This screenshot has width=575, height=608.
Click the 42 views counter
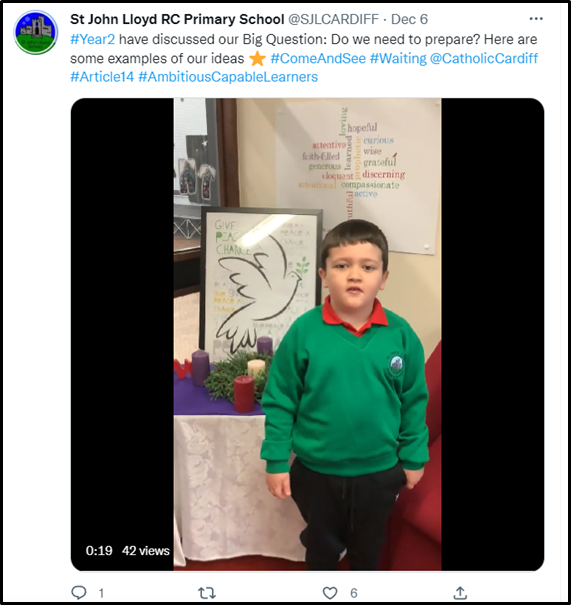pyautogui.click(x=147, y=553)
